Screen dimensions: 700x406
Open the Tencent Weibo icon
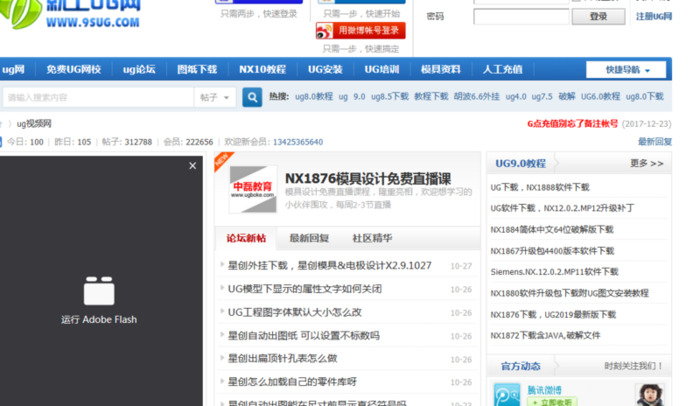point(507,394)
